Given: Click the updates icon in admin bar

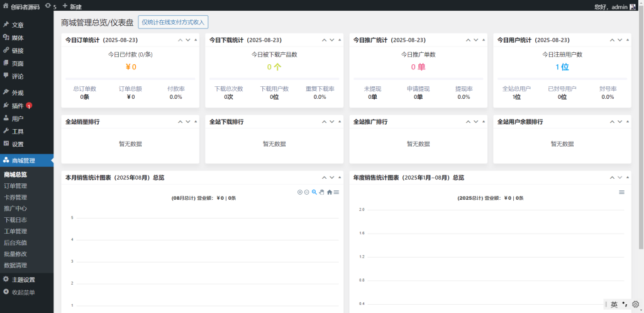Looking at the screenshot, I should click(x=50, y=6).
